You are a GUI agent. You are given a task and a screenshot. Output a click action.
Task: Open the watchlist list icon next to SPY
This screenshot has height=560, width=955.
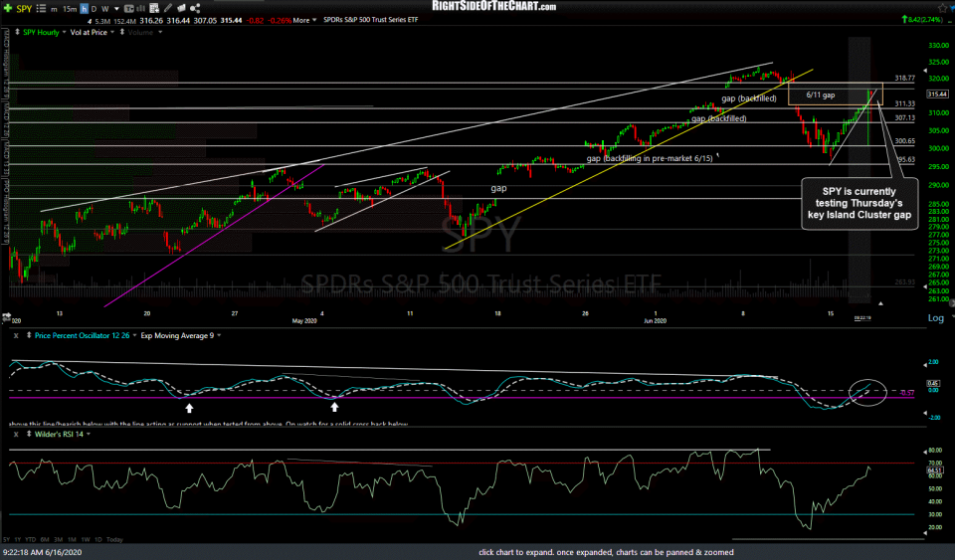pos(41,9)
